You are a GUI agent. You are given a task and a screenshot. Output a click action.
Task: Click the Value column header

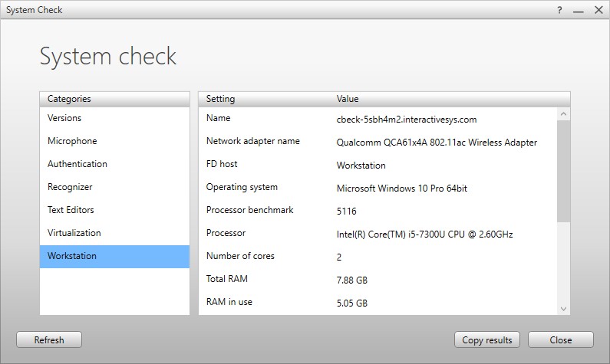click(x=348, y=99)
